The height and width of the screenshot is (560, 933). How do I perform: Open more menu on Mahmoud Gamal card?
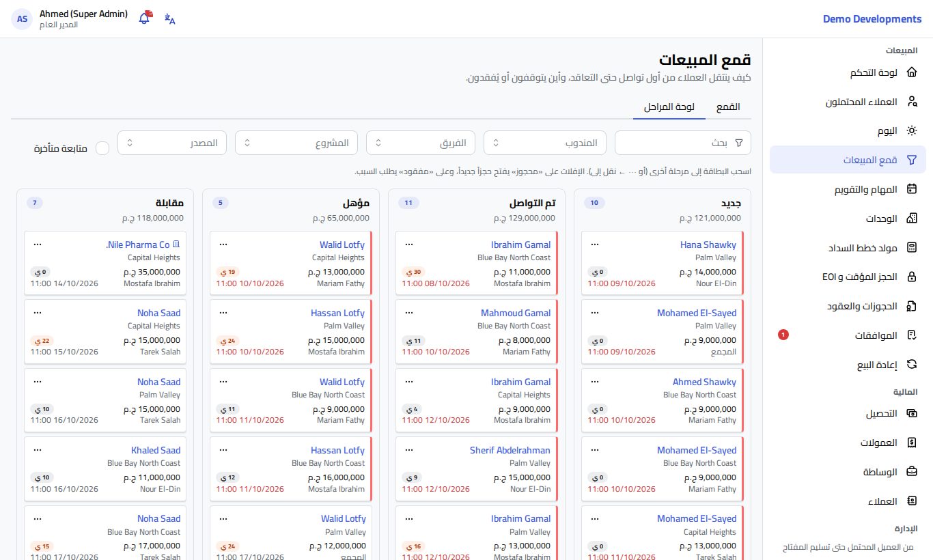pos(408,312)
